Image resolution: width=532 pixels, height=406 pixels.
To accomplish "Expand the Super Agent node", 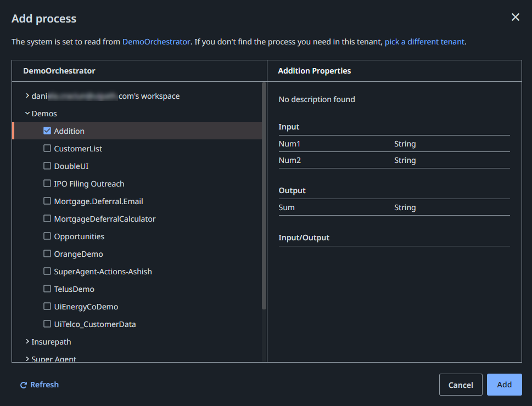I will pos(27,359).
